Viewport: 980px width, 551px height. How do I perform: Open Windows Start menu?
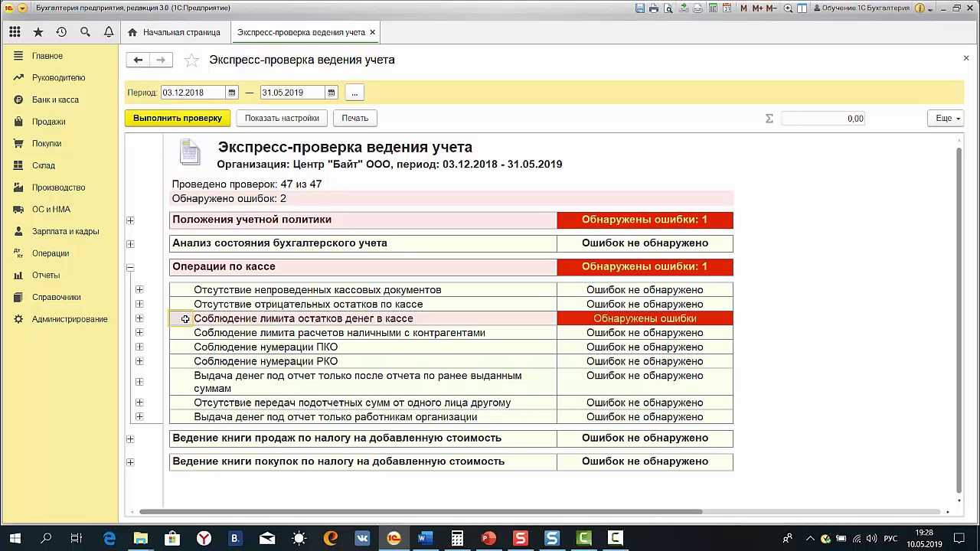point(15,538)
